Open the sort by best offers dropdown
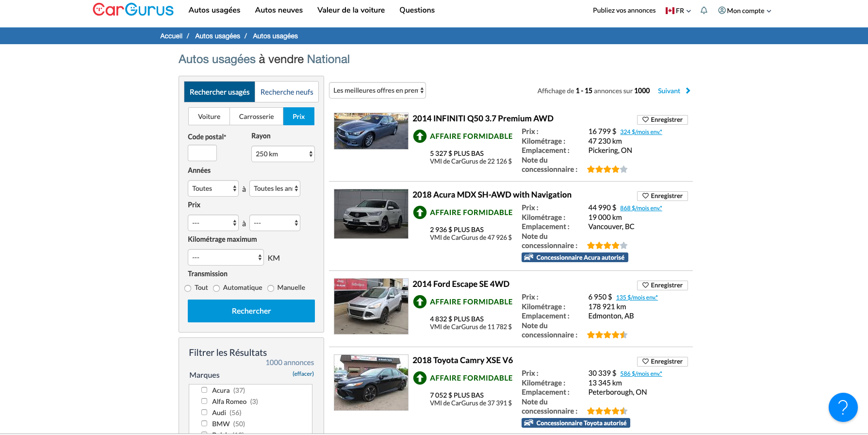Viewport: 868px width, 435px height. click(x=377, y=90)
